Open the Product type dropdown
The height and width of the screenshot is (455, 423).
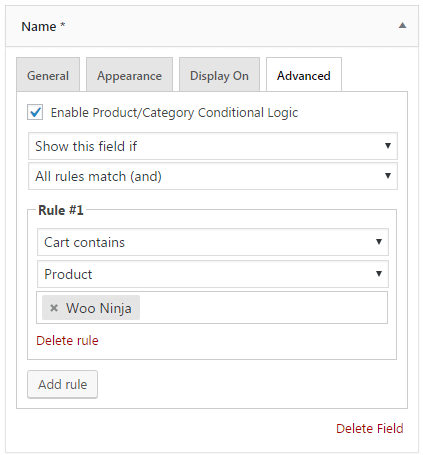pos(213,274)
